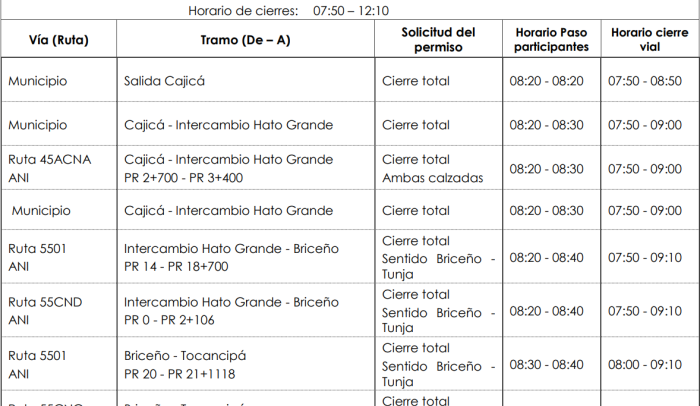Viewport: 700px width, 406px height.
Task: Select the 'Horario Paso participantes' header
Action: coord(551,39)
